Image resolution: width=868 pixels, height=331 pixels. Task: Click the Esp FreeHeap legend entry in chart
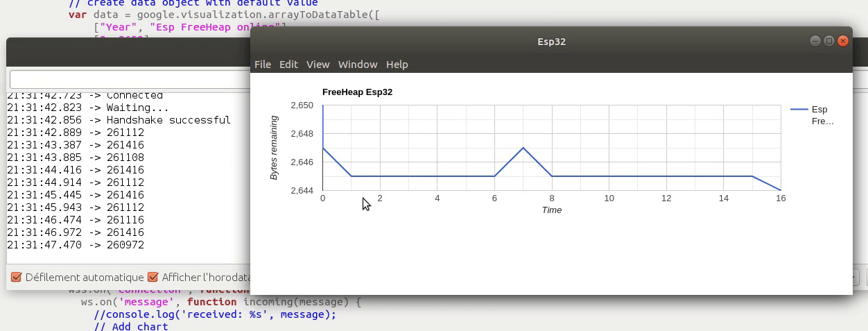click(813, 115)
